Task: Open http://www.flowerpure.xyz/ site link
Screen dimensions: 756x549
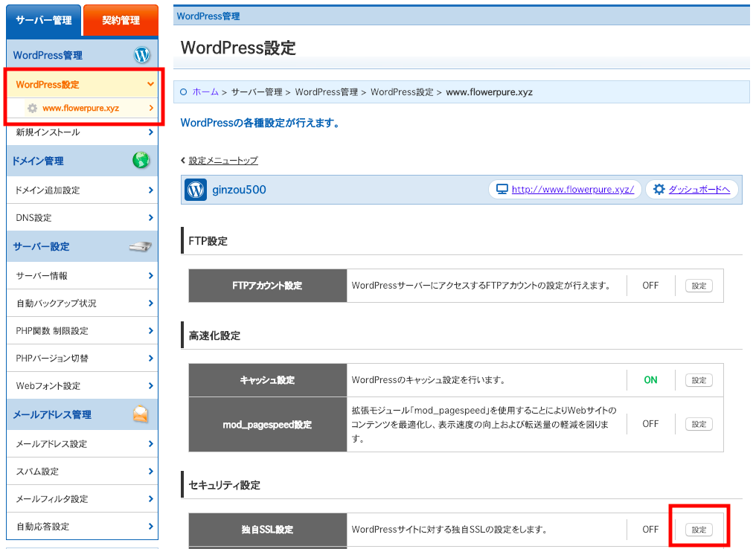Action: [573, 190]
